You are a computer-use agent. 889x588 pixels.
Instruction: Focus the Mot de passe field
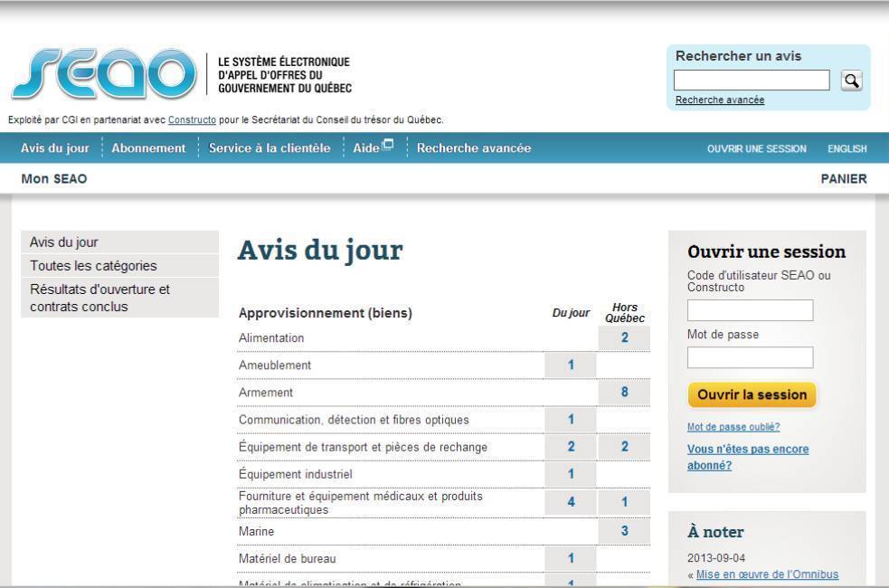click(x=750, y=358)
